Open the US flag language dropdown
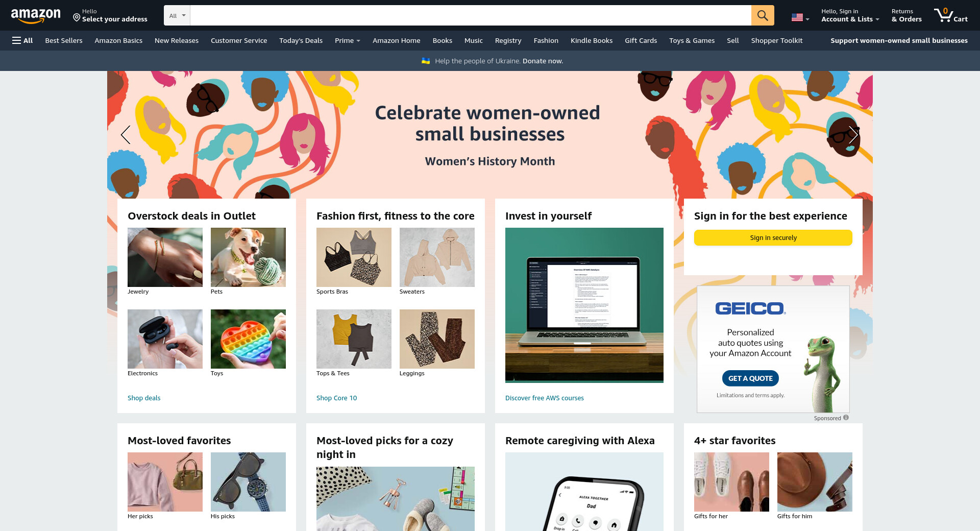Viewport: 980px width, 531px height. [x=800, y=18]
